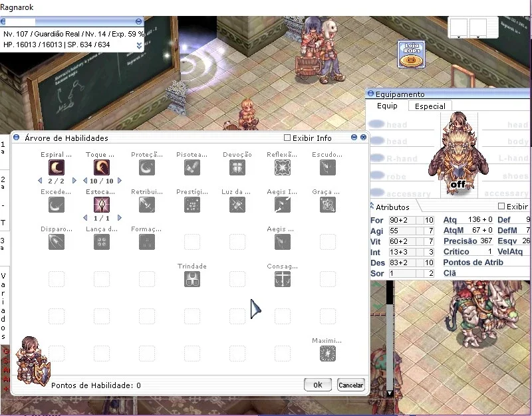Click the Vit attribute value 60+2
This screenshot has width=532, height=416.
[x=402, y=241]
